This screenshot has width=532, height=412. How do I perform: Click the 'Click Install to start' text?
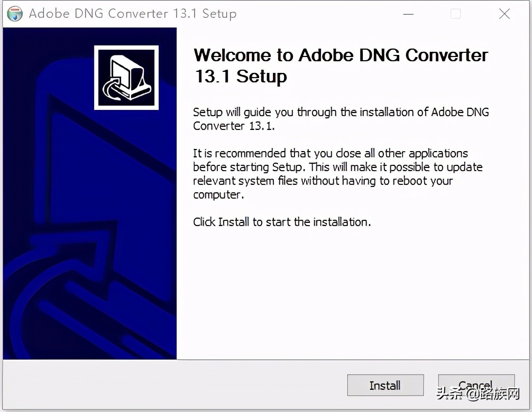click(x=282, y=222)
